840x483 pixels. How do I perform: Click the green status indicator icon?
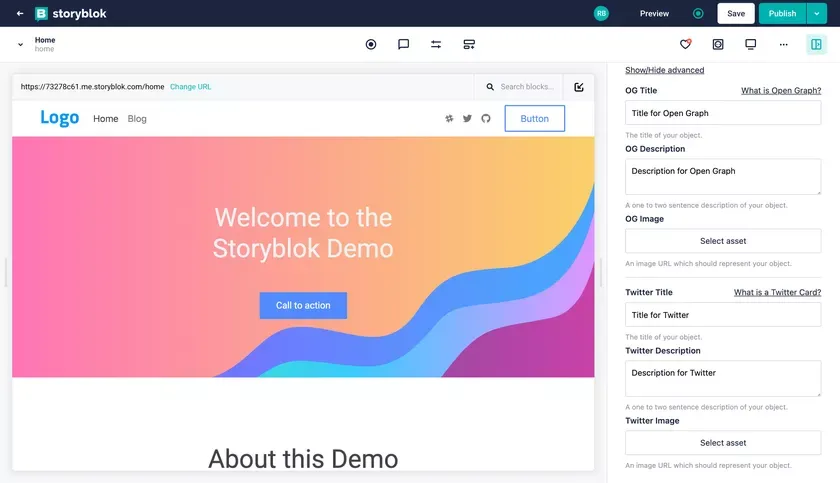[x=698, y=13]
